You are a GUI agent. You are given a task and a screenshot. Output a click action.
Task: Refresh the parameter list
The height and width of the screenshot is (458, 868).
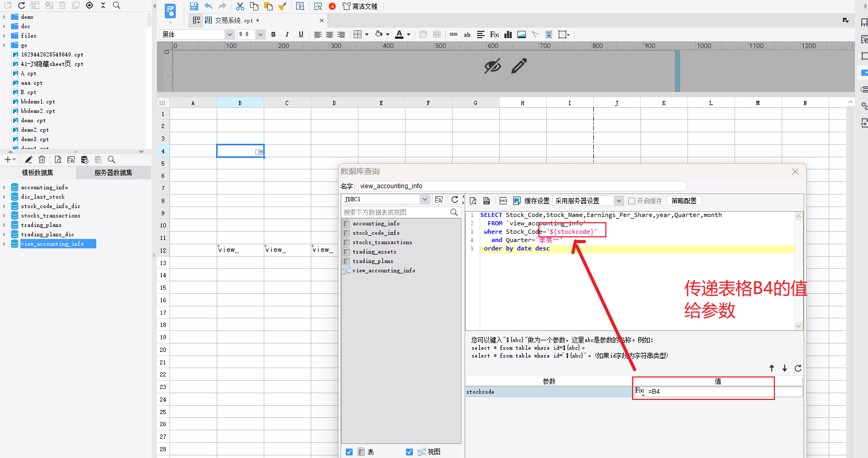coord(798,368)
